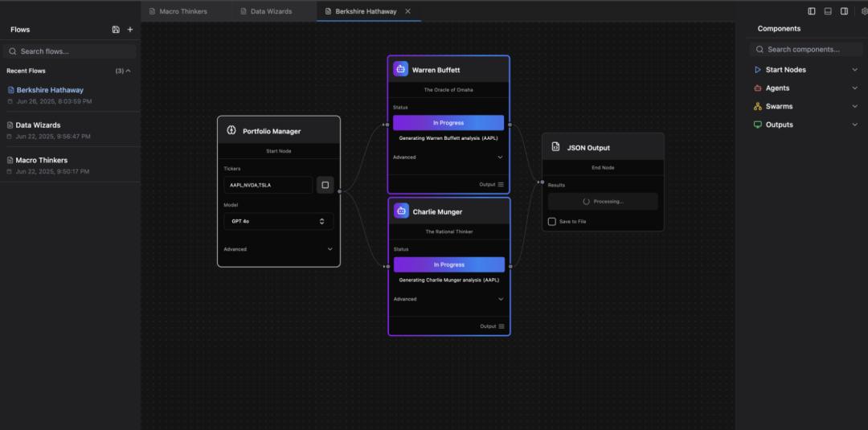Click Charlie Munger In Progress status bar
The height and width of the screenshot is (430, 868).
pyautogui.click(x=449, y=264)
